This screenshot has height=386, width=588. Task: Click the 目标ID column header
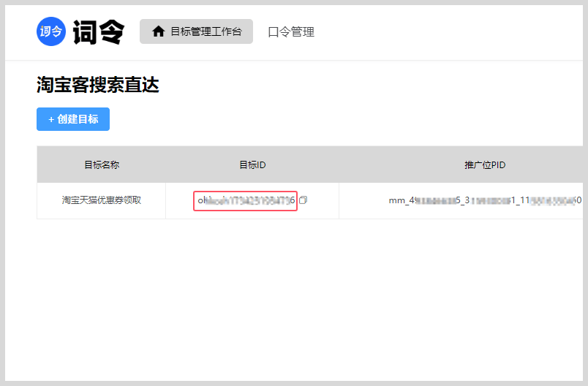point(252,165)
